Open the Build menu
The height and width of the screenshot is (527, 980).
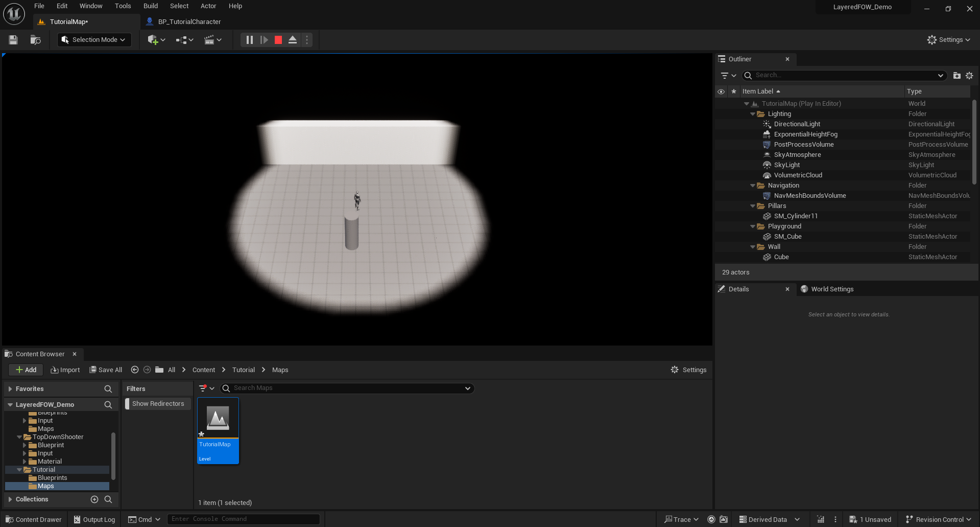click(x=151, y=6)
